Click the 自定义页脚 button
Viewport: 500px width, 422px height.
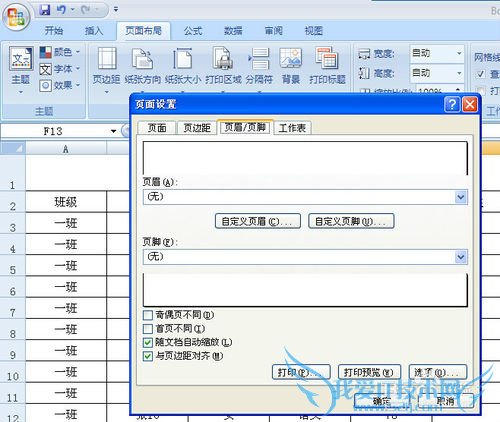click(351, 221)
